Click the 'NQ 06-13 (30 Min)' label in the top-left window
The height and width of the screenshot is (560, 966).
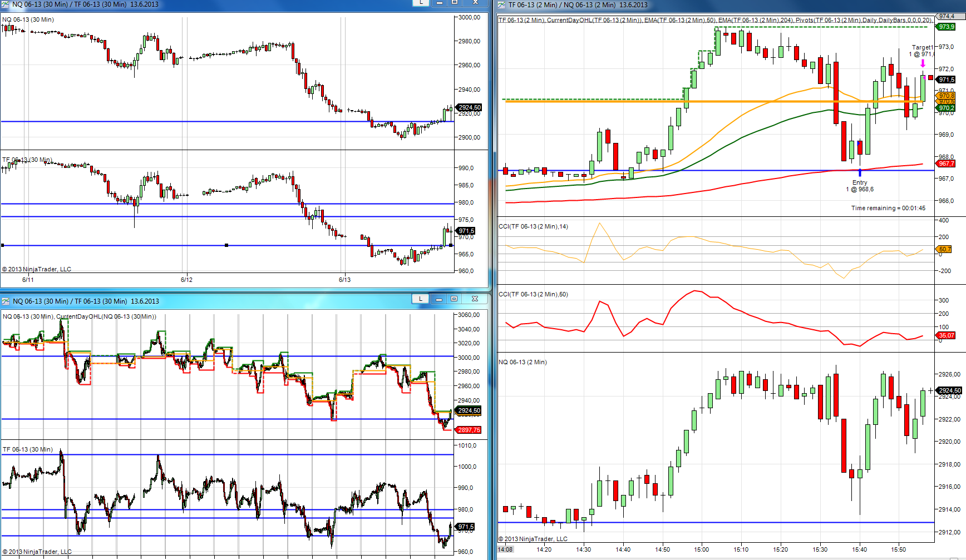(x=28, y=19)
